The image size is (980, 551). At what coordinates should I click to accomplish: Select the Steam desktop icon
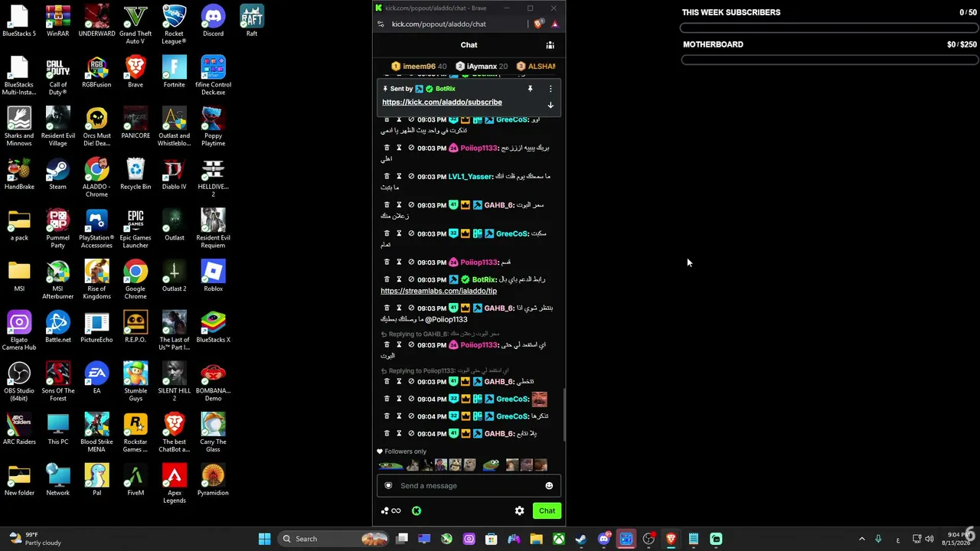click(57, 174)
